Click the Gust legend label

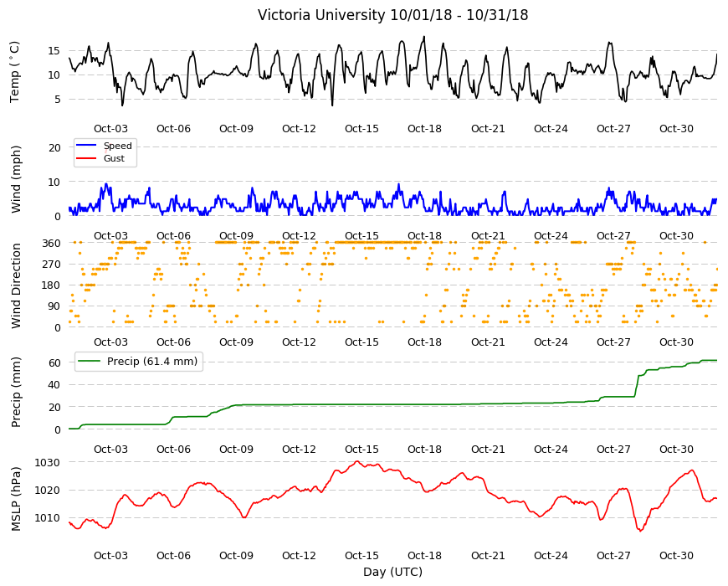pos(114,158)
